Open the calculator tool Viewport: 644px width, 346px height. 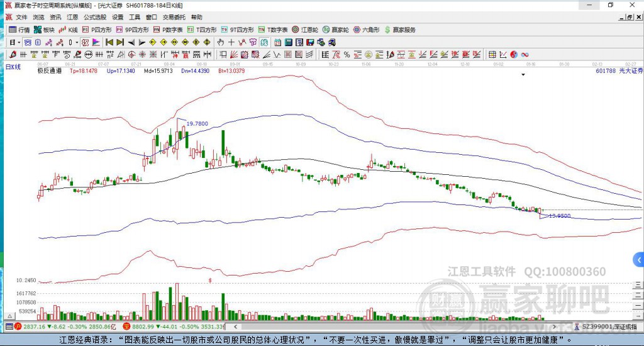point(288,42)
